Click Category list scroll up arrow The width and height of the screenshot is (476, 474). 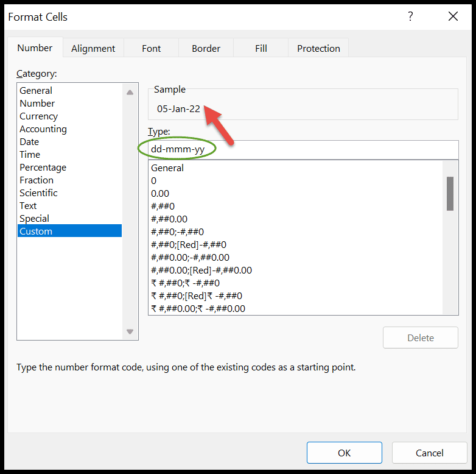(130, 93)
